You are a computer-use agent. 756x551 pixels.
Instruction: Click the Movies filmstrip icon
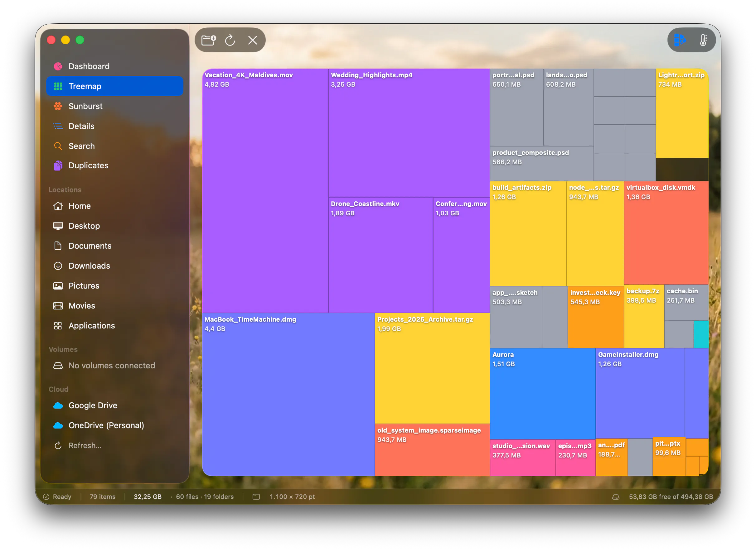click(x=58, y=306)
